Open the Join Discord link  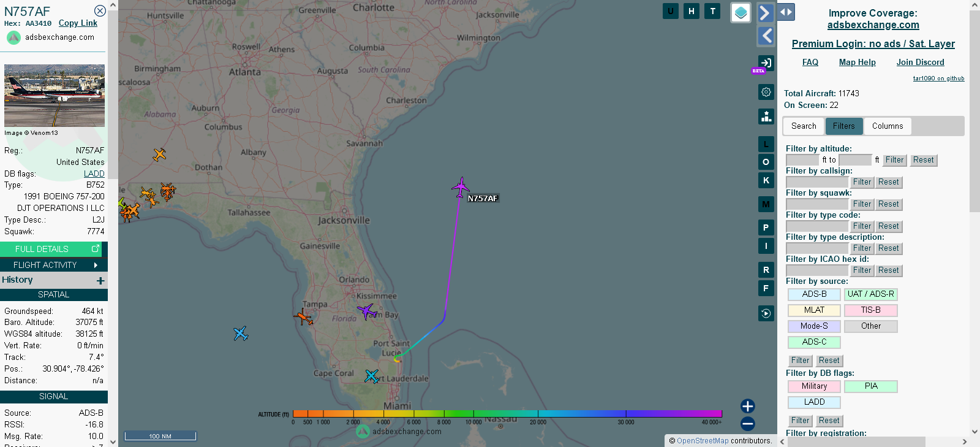pyautogui.click(x=920, y=63)
